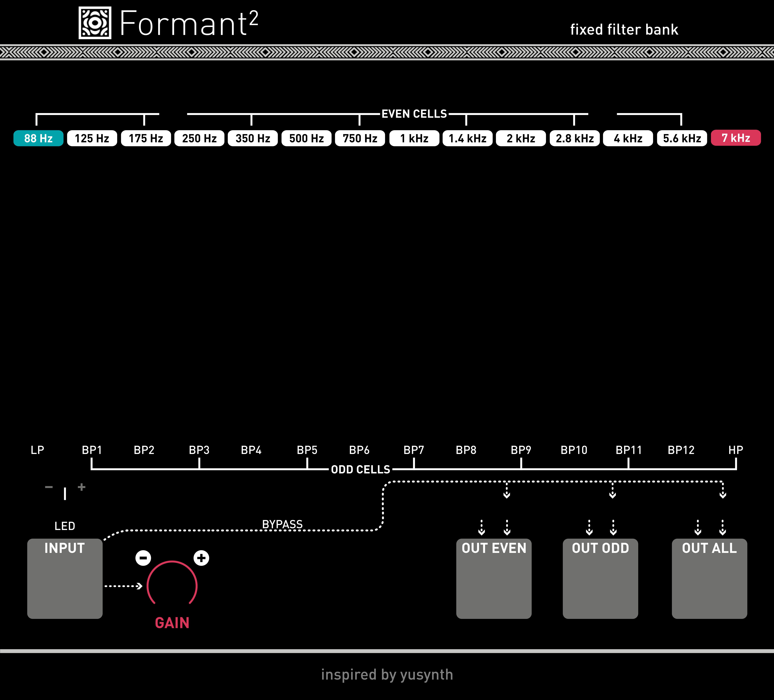Screen dimensions: 774x700
Task: Click the red GAIN label
Action: click(x=172, y=623)
